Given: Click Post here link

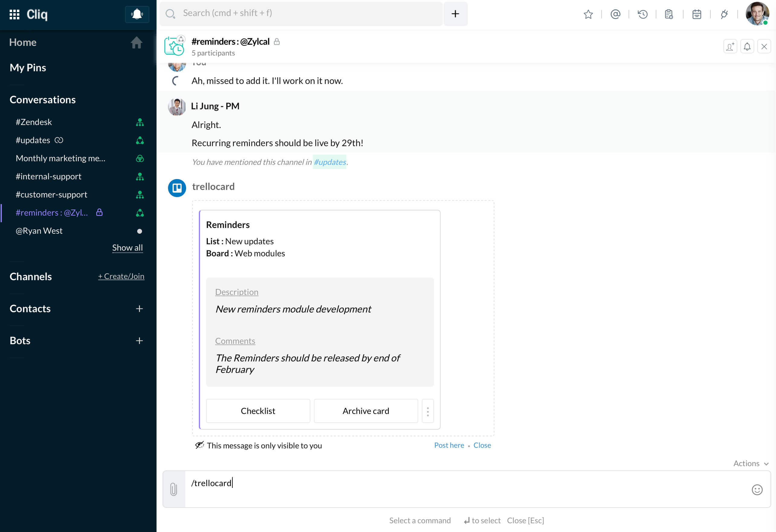Looking at the screenshot, I should point(449,445).
